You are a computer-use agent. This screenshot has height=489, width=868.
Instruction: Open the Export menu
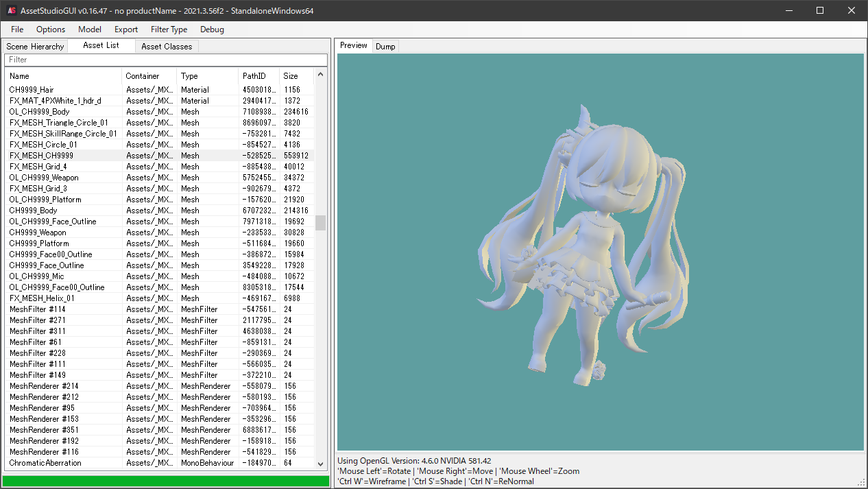tap(126, 29)
